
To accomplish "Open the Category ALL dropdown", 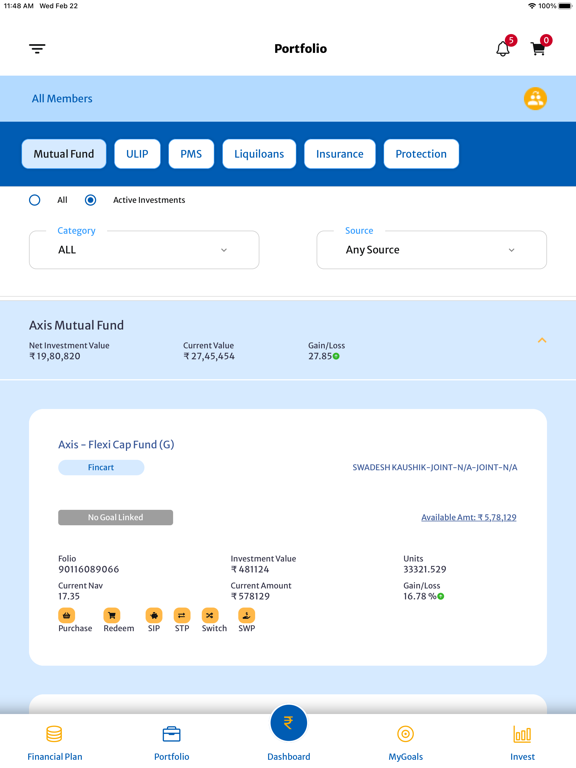I will (144, 250).
